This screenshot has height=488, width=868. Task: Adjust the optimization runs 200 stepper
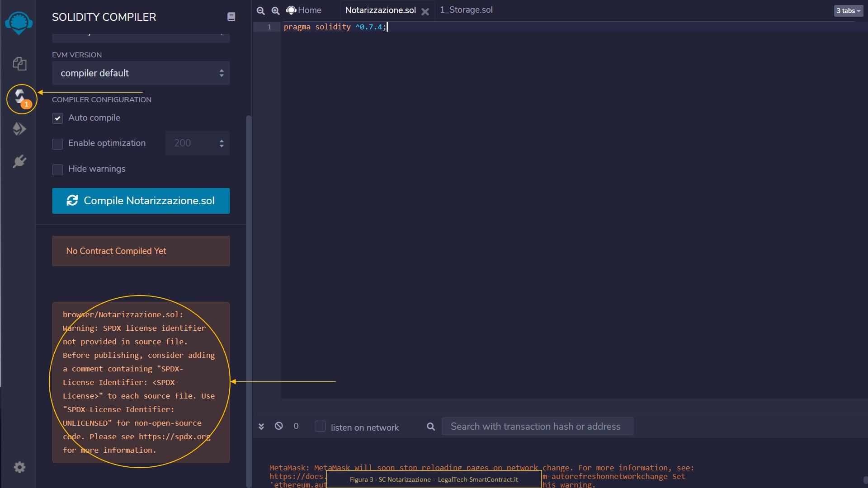click(197, 143)
